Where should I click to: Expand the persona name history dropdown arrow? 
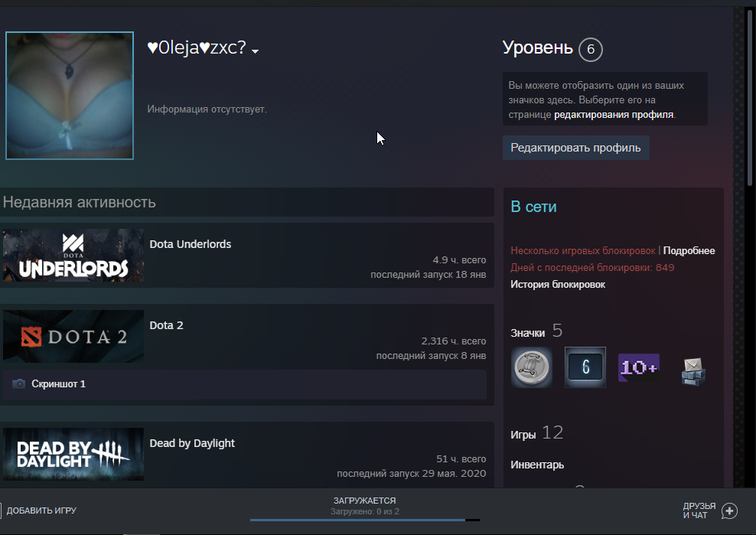point(256,51)
